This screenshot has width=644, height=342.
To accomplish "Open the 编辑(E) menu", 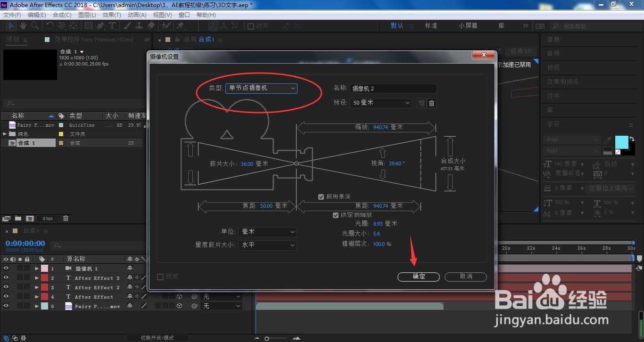I will pyautogui.click(x=37, y=15).
